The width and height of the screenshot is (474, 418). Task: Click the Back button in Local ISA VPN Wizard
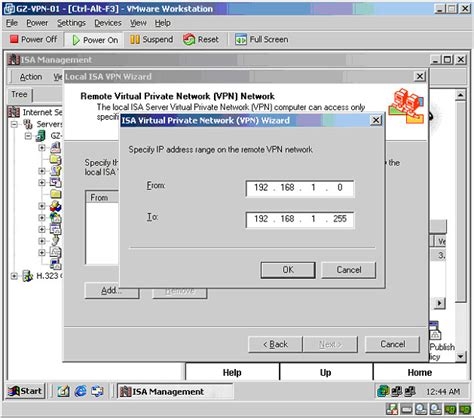click(x=275, y=344)
